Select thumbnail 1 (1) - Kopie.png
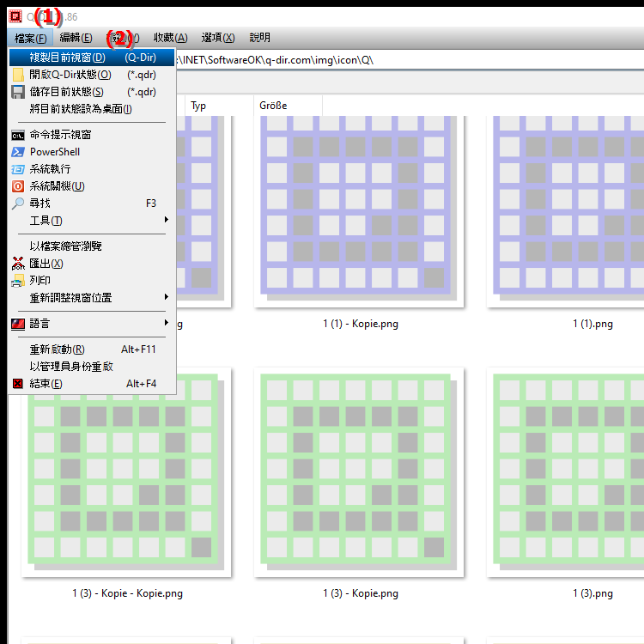The width and height of the screenshot is (644, 644). click(x=359, y=211)
